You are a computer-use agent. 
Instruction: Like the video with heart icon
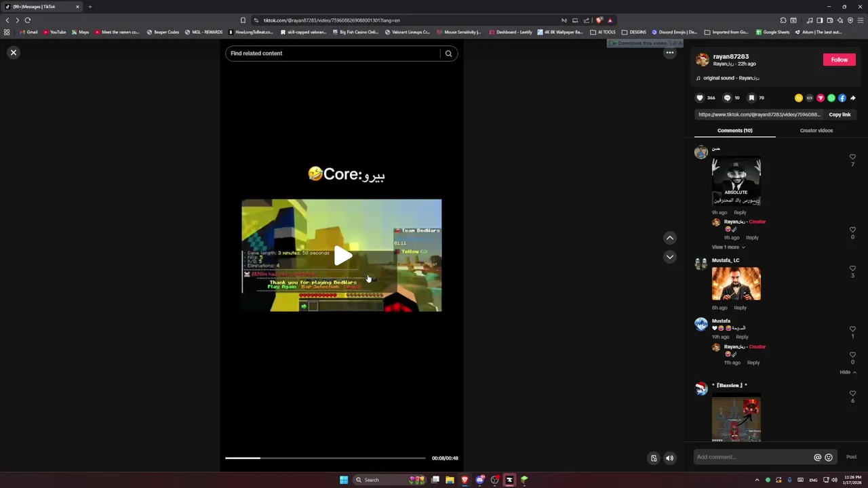(700, 98)
